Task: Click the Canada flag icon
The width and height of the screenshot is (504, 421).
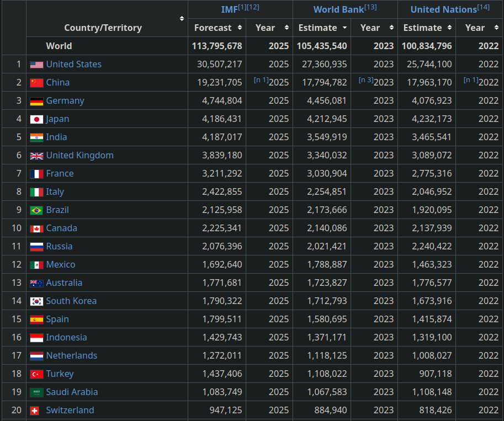Action: (36, 228)
